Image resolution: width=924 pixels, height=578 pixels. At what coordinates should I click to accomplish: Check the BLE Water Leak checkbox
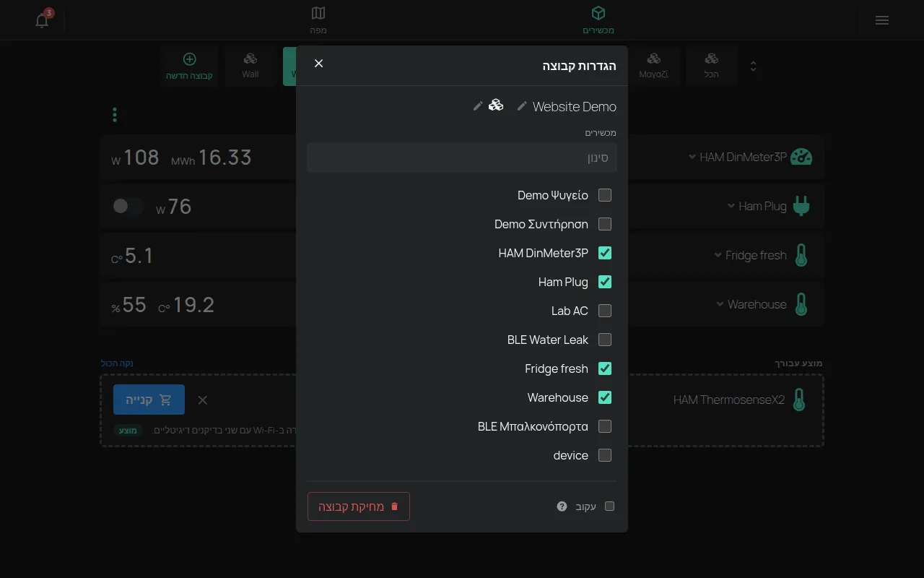[605, 340]
